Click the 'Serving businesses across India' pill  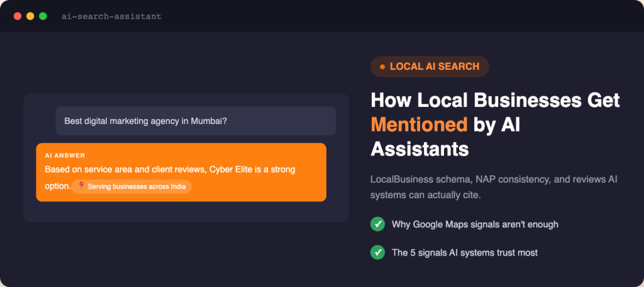point(131,187)
